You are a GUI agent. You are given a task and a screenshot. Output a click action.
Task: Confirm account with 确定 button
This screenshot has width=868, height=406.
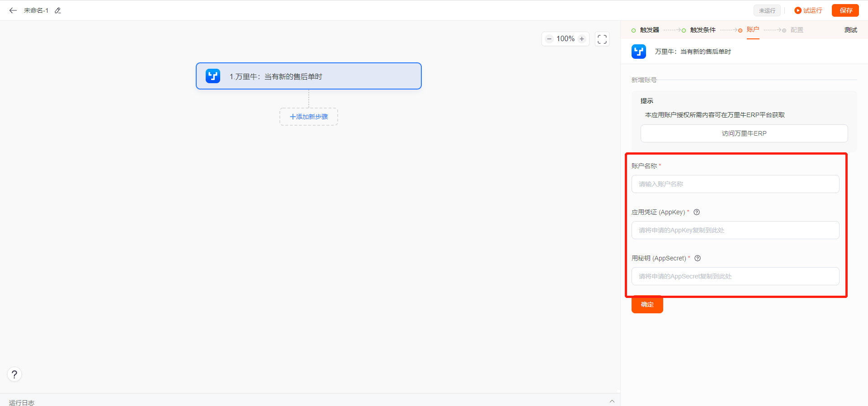coord(647,305)
